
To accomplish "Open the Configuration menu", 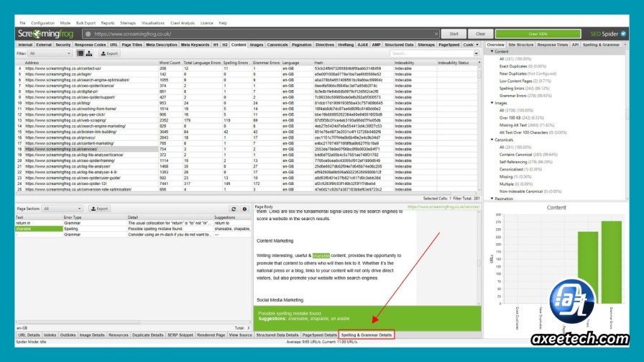I will coord(42,23).
